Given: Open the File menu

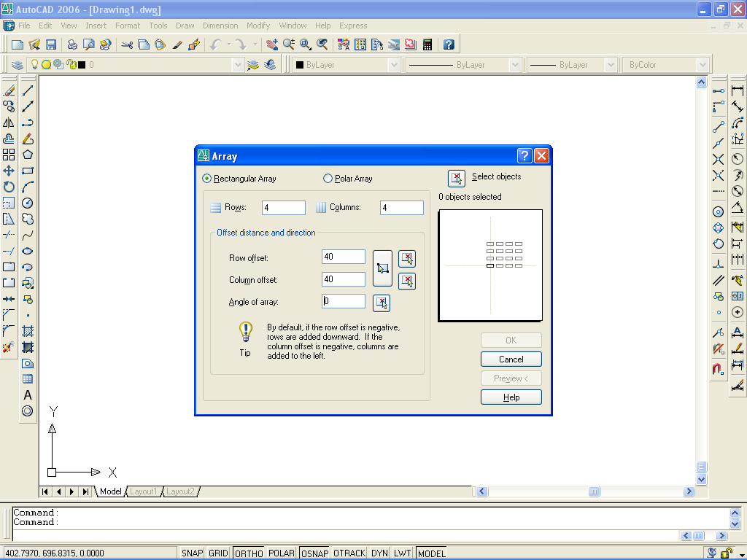Looking at the screenshot, I should pyautogui.click(x=24, y=26).
